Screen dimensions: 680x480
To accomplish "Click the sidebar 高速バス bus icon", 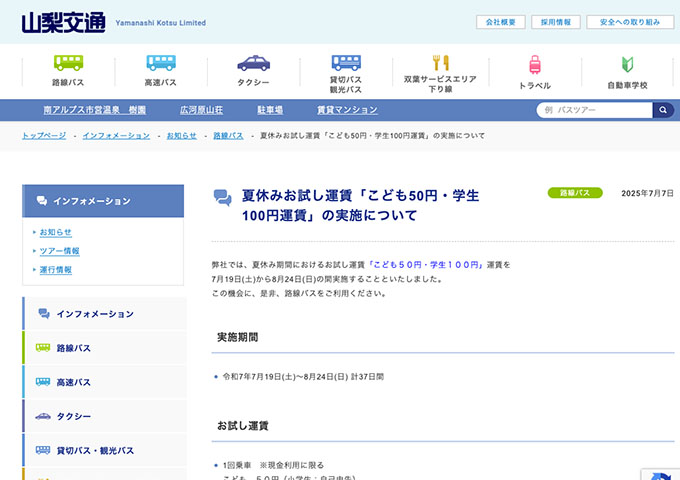I will click(x=43, y=382).
